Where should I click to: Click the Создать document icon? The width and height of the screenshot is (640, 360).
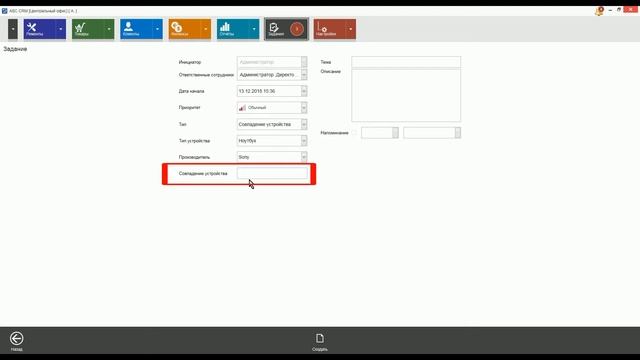pos(320,338)
